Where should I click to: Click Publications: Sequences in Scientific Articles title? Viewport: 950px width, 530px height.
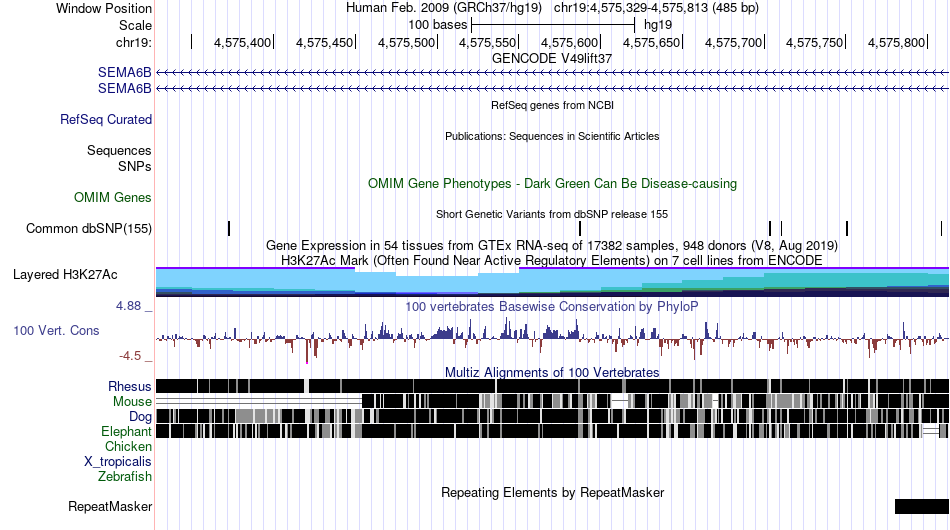pos(552,136)
